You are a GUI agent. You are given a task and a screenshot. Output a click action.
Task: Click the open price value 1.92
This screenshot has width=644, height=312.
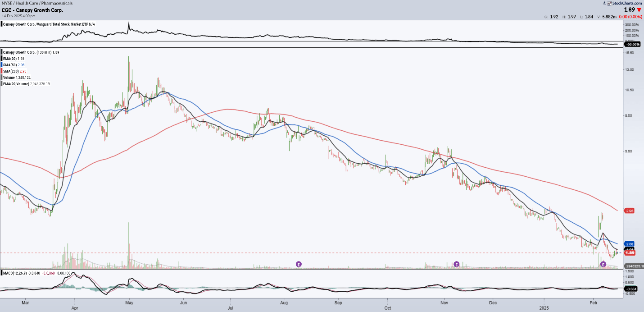pos(554,17)
